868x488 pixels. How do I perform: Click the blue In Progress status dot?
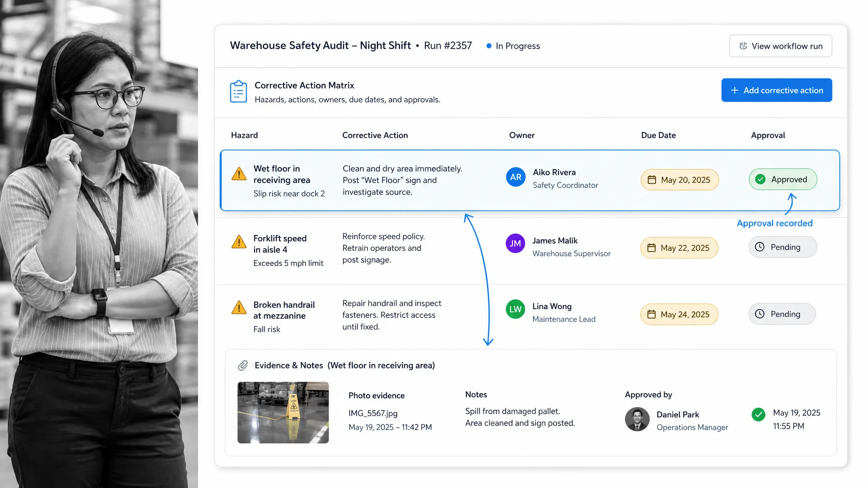[489, 46]
